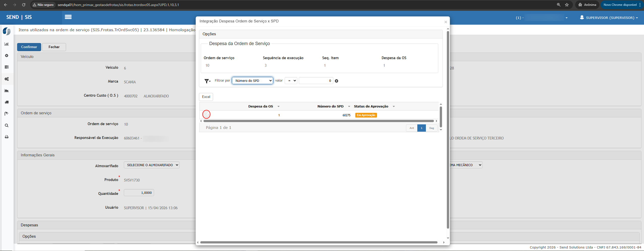Screen dimensions: 644x251
Task: Click the truck icon in sidebar
Action: pyautogui.click(x=7, y=102)
